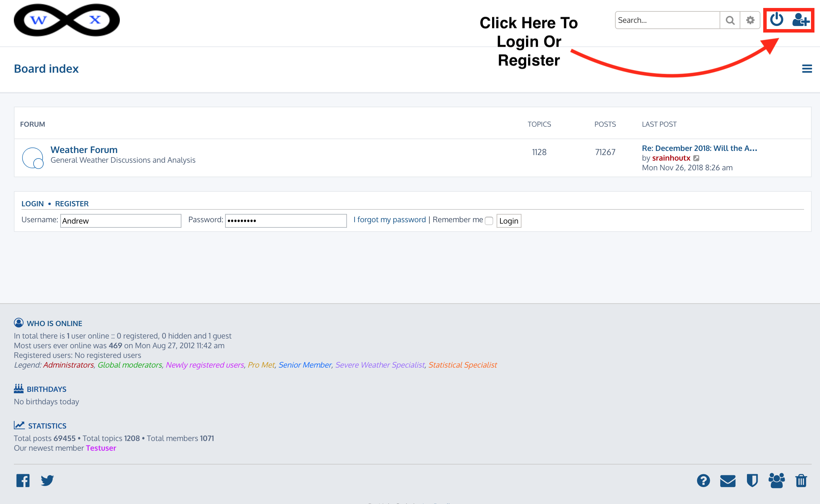This screenshot has width=820, height=504.
Task: Open the Board index link
Action: 46,69
